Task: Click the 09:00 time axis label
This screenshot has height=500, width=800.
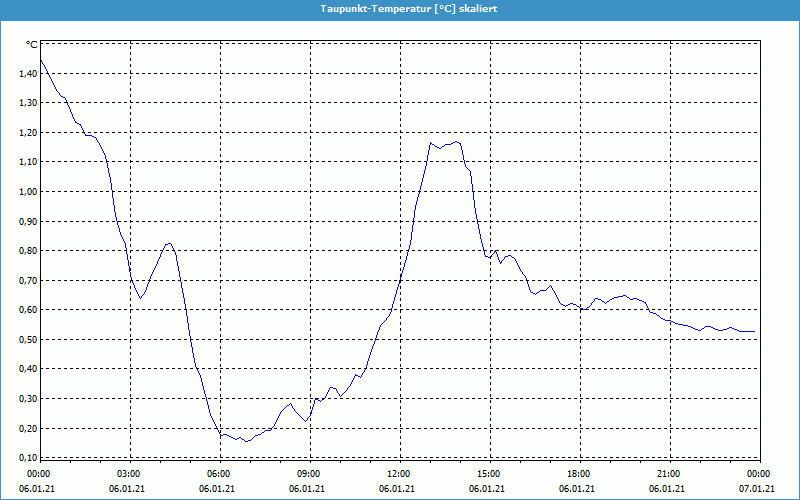Action: coord(309,473)
